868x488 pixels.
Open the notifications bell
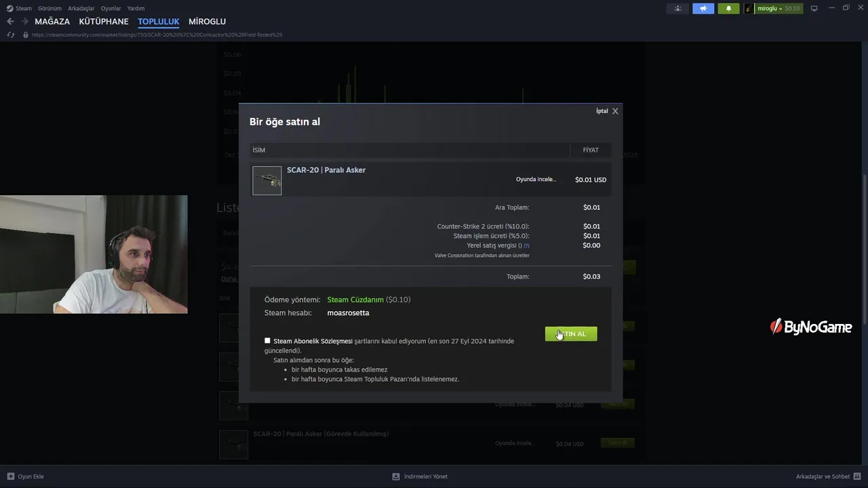[x=728, y=8]
